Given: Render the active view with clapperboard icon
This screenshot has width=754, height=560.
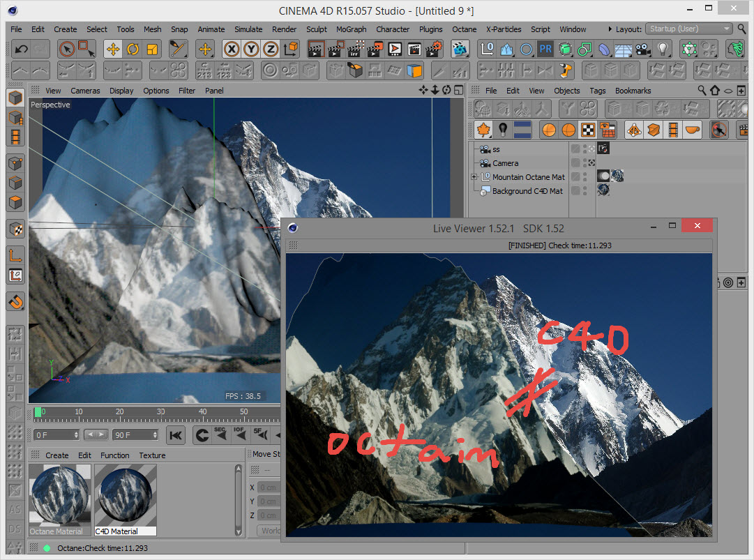Looking at the screenshot, I should tap(316, 49).
